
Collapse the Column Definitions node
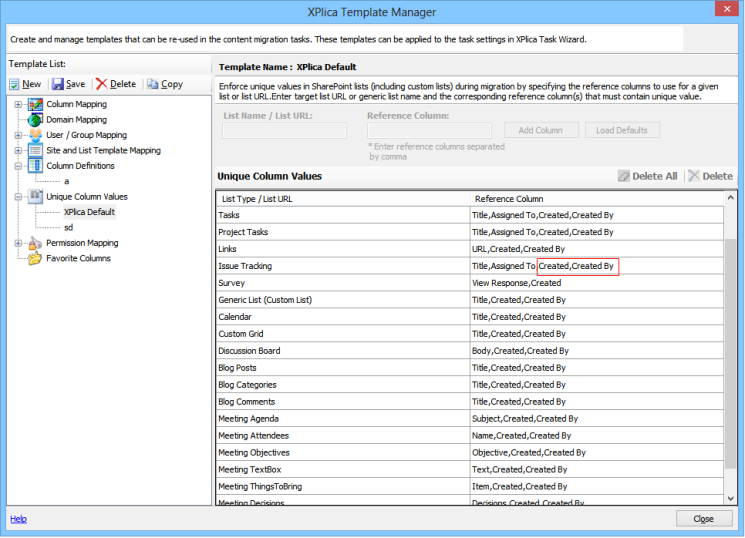(18, 166)
